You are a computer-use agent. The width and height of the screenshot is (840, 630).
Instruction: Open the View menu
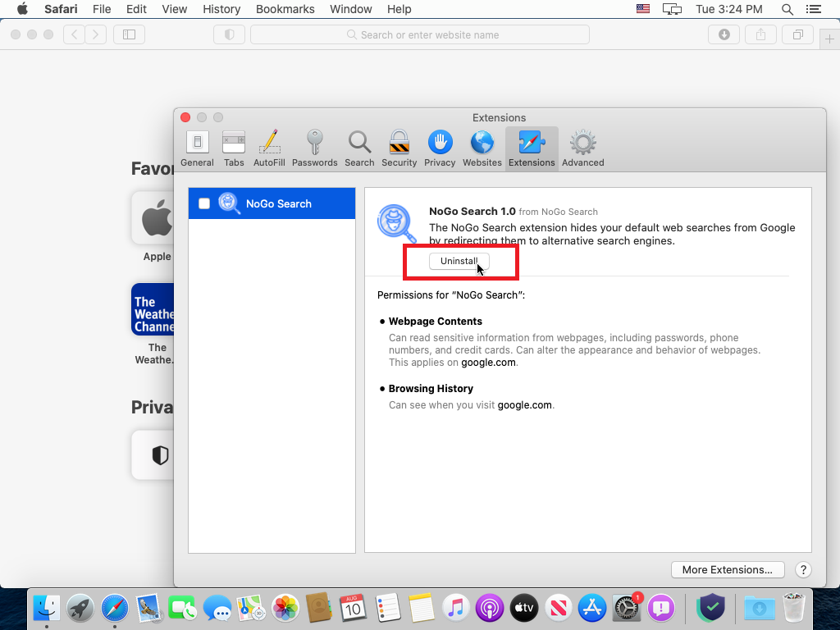click(x=174, y=9)
